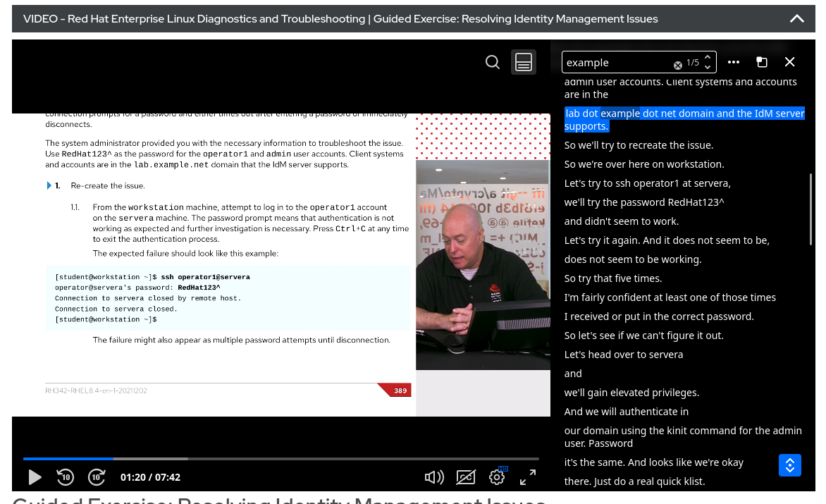Jump to 'I'm fairly confident' transcript line

coord(670,297)
